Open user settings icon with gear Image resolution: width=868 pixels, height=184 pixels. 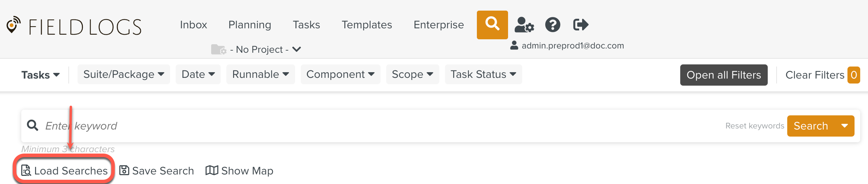524,25
